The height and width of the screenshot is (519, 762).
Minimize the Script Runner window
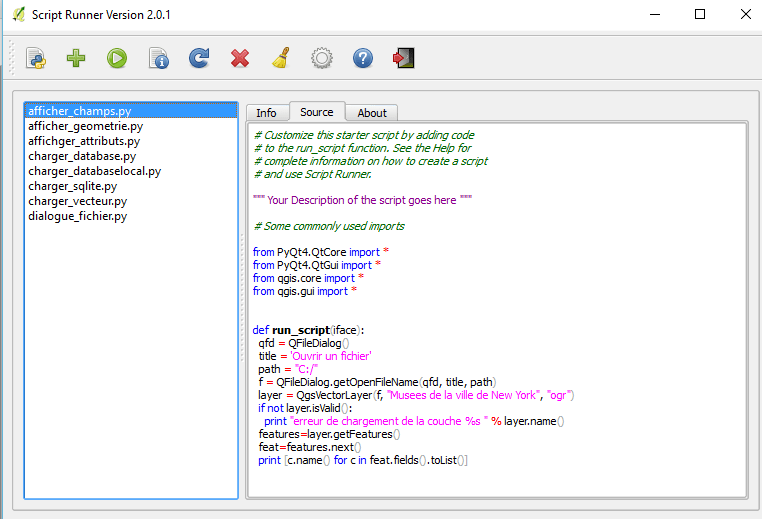pos(655,14)
